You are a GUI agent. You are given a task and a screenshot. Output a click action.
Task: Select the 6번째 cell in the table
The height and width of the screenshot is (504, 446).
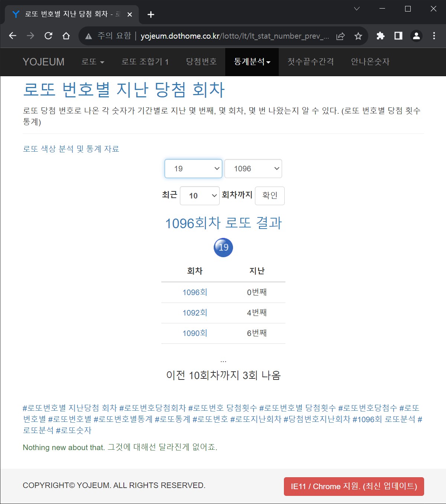[257, 333]
